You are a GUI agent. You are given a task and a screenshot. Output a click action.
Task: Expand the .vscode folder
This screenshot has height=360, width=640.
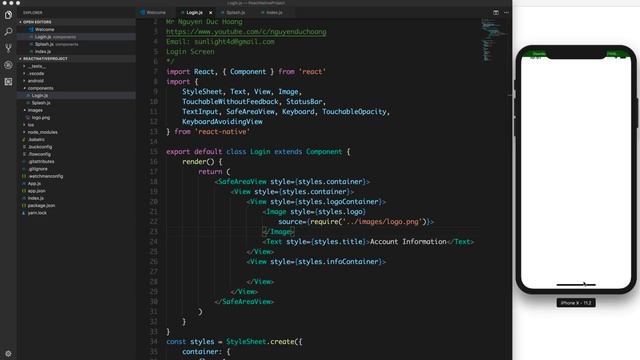point(36,73)
